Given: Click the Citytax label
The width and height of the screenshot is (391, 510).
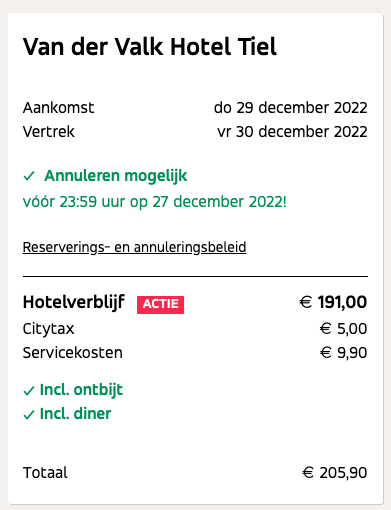Looking at the screenshot, I should pyautogui.click(x=49, y=329).
